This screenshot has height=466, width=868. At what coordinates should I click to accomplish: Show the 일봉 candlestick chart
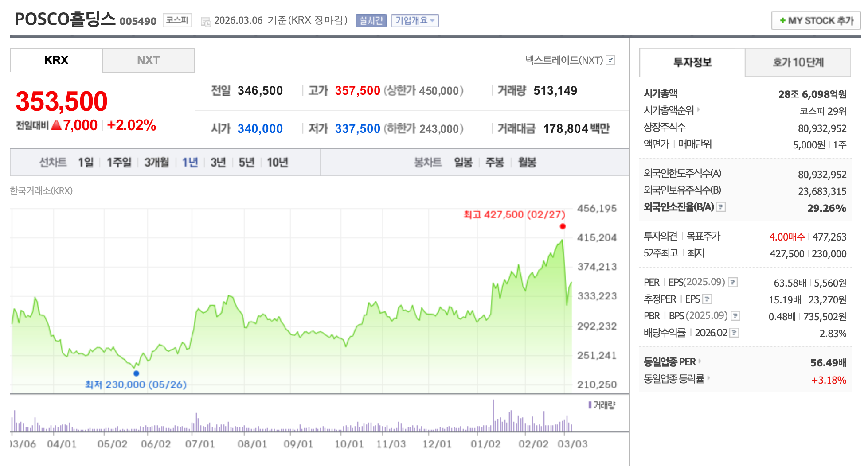coord(463,163)
